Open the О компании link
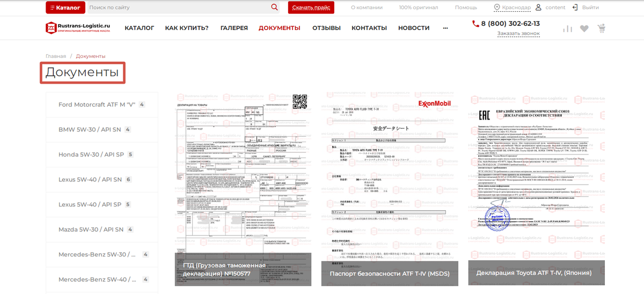This screenshot has height=294, width=644. pyautogui.click(x=367, y=8)
